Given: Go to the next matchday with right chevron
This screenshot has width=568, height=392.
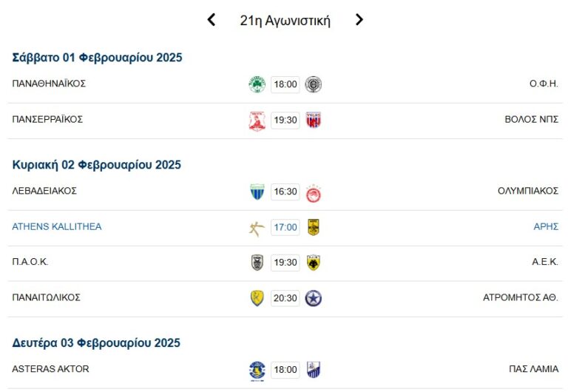Looking at the screenshot, I should tap(359, 20).
